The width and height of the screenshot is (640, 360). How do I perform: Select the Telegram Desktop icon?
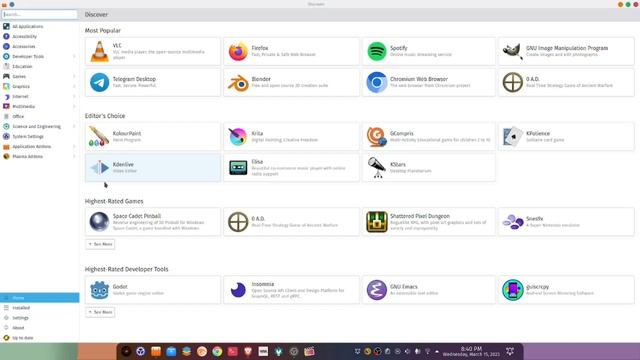coord(99,82)
